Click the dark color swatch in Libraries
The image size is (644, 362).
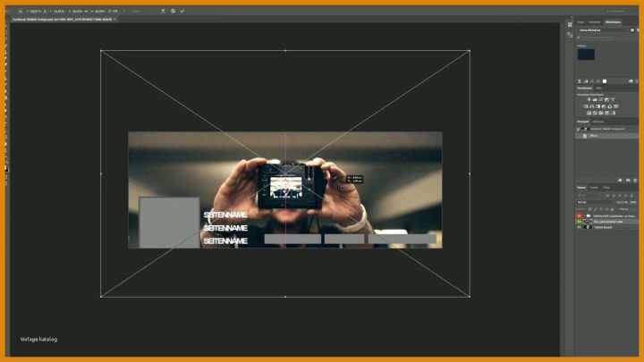click(x=586, y=54)
